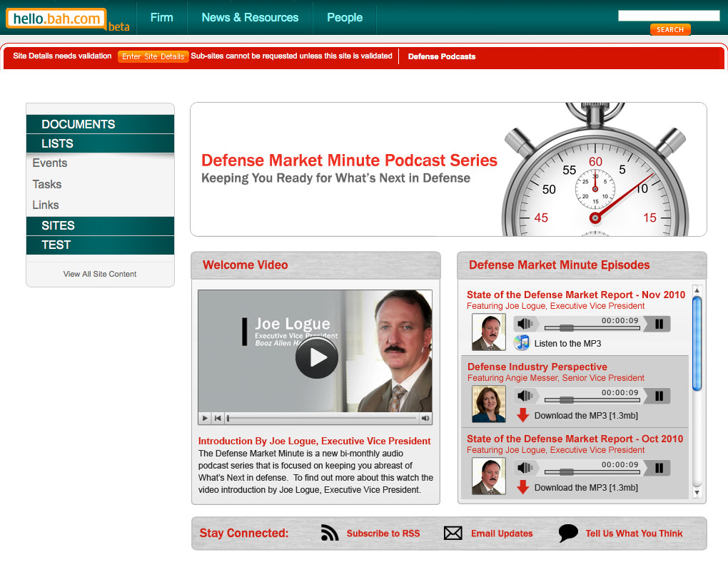Open Defense Industry Perspective episode title
728x562 pixels.
tap(537, 367)
